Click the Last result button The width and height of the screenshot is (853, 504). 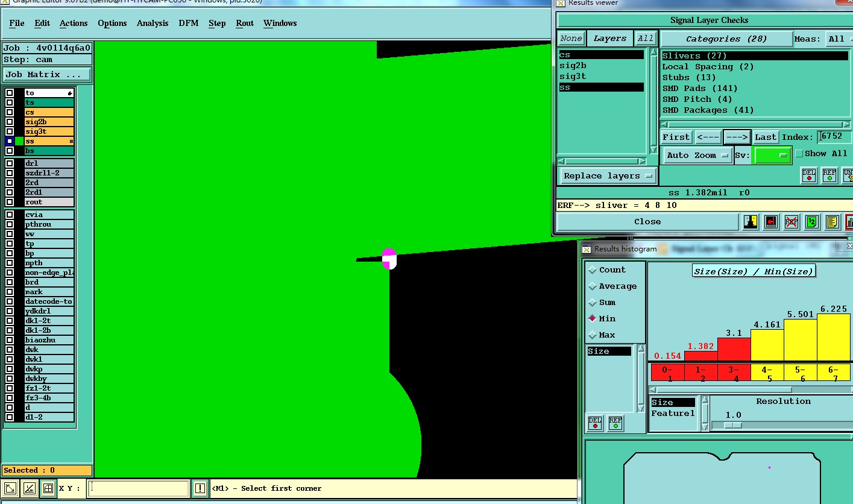pos(766,137)
